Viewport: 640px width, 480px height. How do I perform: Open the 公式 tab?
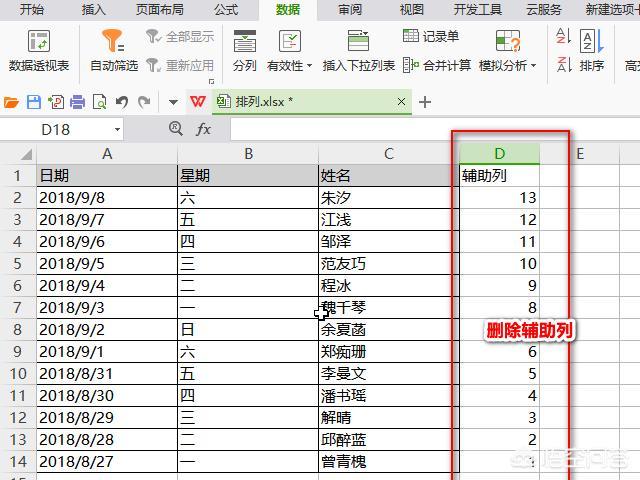(226, 9)
